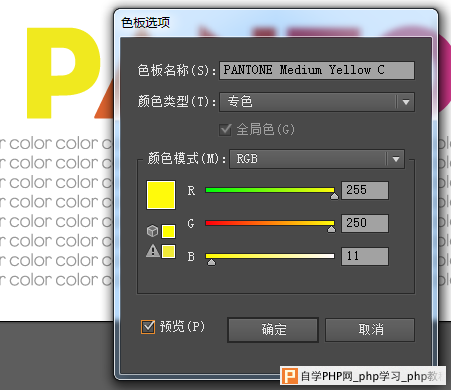Click the web-safe yellow swatch beside cube
This screenshot has height=390, width=451.
168,231
